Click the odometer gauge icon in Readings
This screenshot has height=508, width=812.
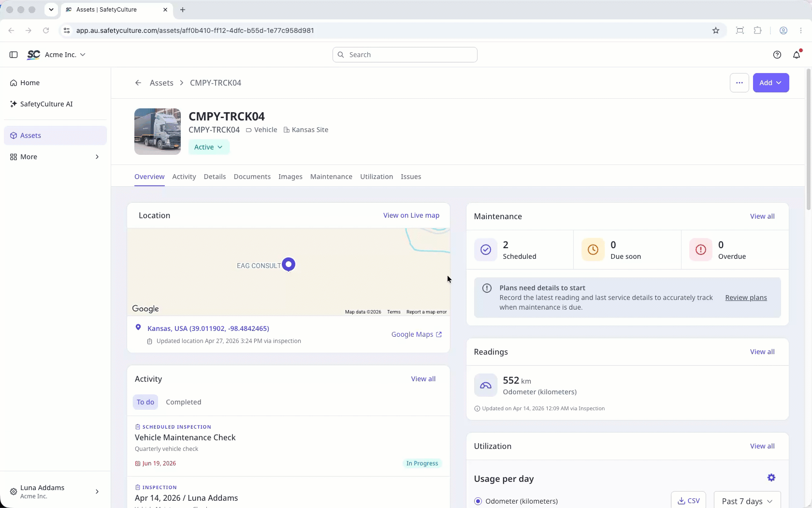pyautogui.click(x=486, y=385)
